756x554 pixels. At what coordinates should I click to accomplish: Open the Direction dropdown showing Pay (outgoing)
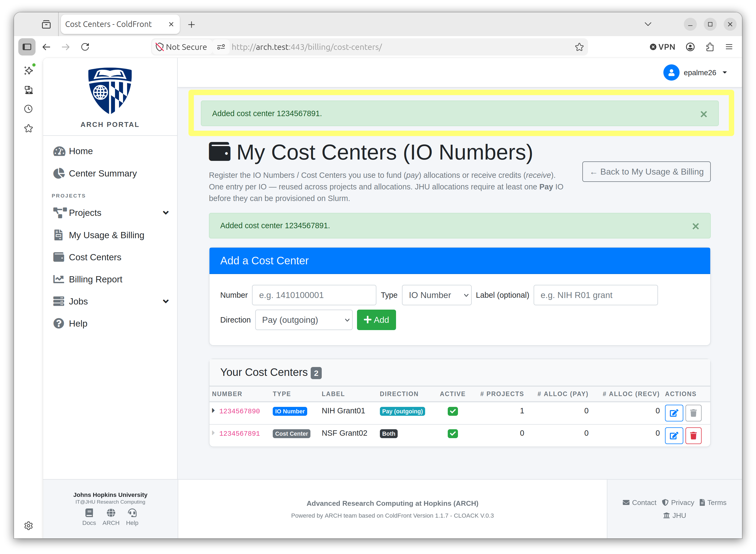(304, 320)
